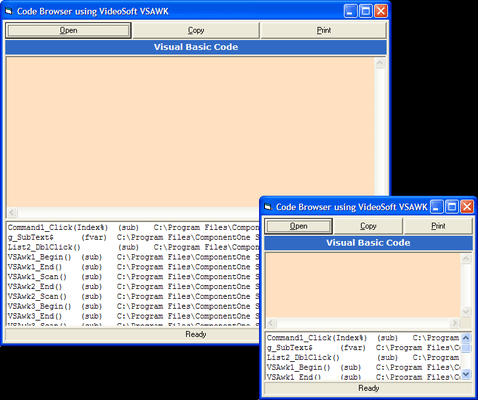Click the Open button in the large window
The height and width of the screenshot is (400, 478).
point(68,31)
